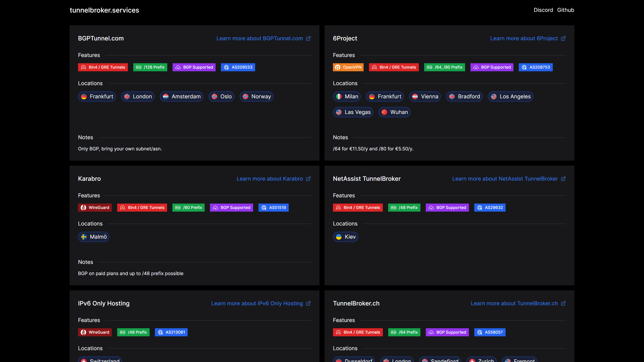The width and height of the screenshot is (644, 362).
Task: Click Italian flag icon on Milan chip
Action: point(339,97)
